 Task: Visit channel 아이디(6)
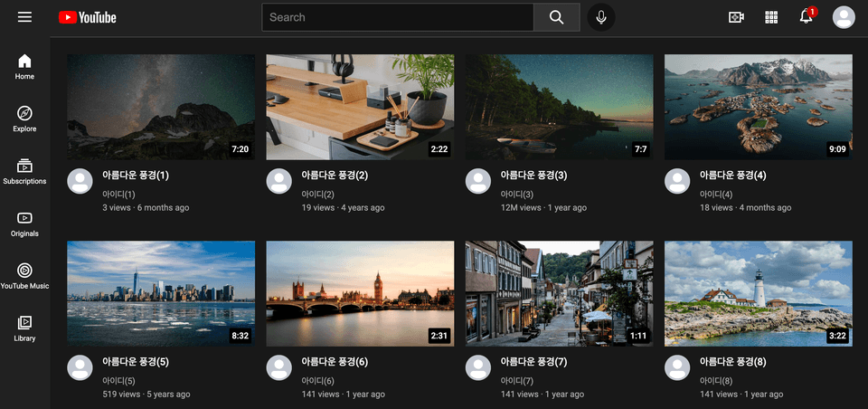point(317,381)
